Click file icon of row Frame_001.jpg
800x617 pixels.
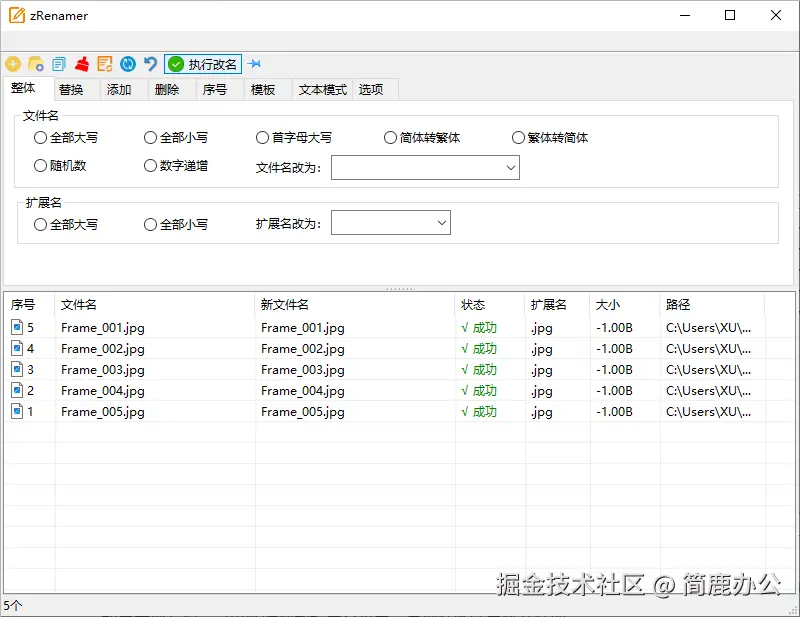coord(17,327)
